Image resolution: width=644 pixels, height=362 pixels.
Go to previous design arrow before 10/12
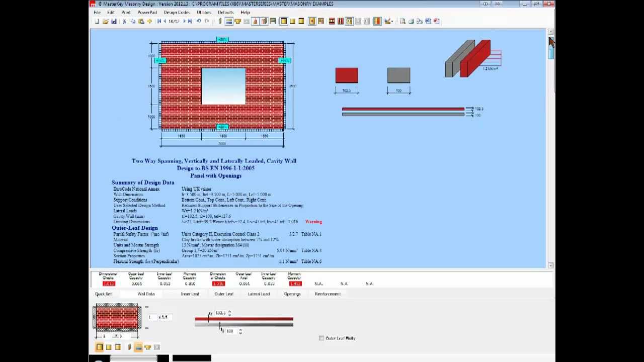point(165,21)
